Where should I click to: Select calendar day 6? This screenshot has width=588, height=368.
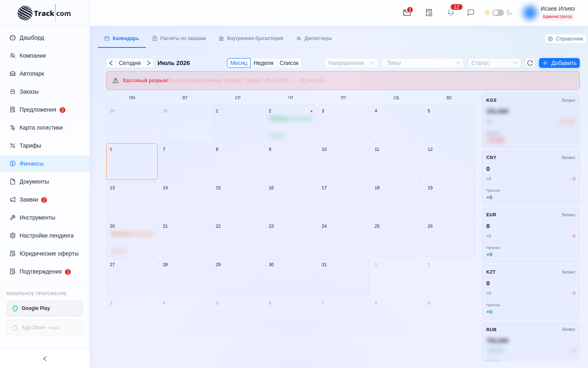click(132, 162)
